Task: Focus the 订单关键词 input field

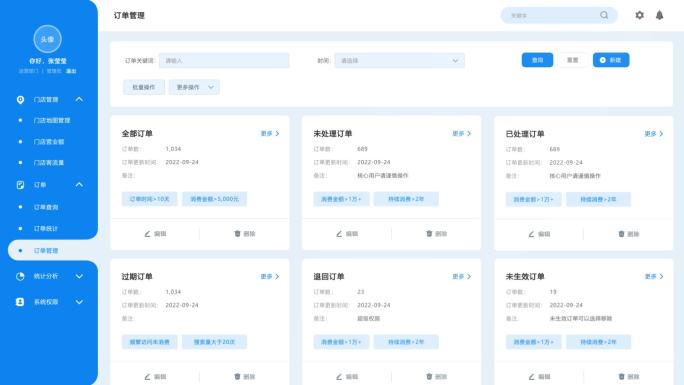Action: 224,61
